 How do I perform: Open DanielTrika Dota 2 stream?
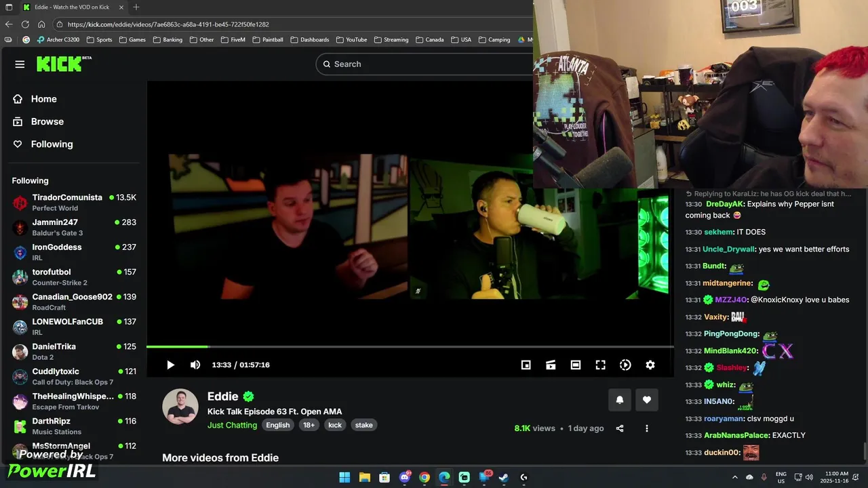(x=74, y=351)
